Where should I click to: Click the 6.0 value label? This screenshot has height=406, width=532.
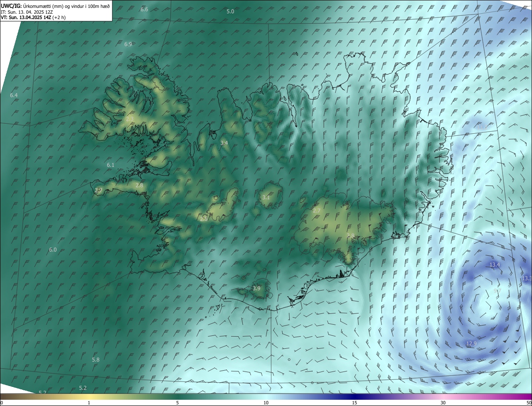(x=53, y=249)
